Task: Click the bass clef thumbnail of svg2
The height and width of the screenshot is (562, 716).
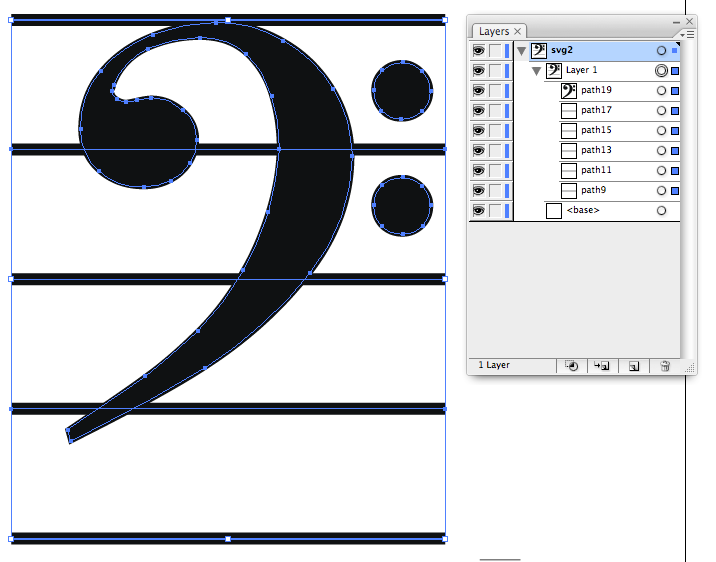Action: 539,50
